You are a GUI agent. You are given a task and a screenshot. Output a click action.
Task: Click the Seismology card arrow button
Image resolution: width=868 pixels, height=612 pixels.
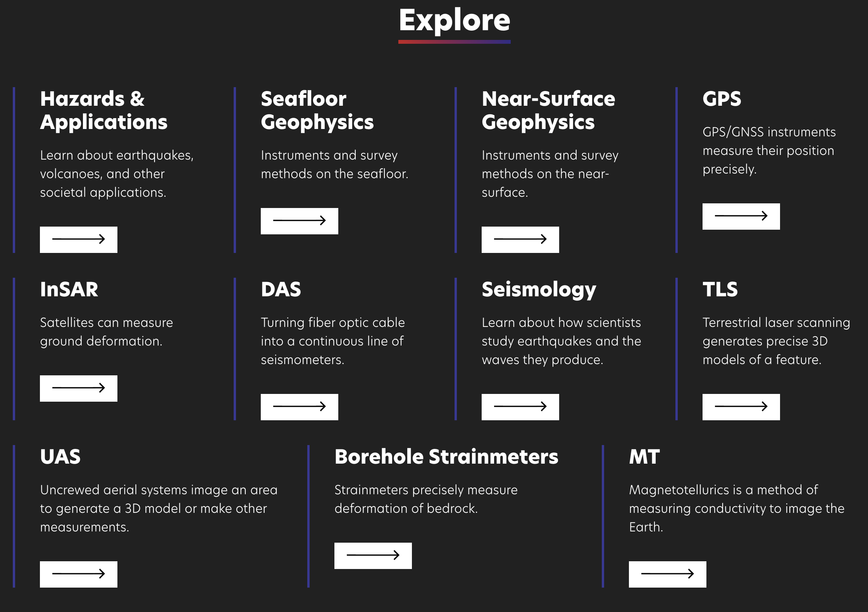(520, 407)
